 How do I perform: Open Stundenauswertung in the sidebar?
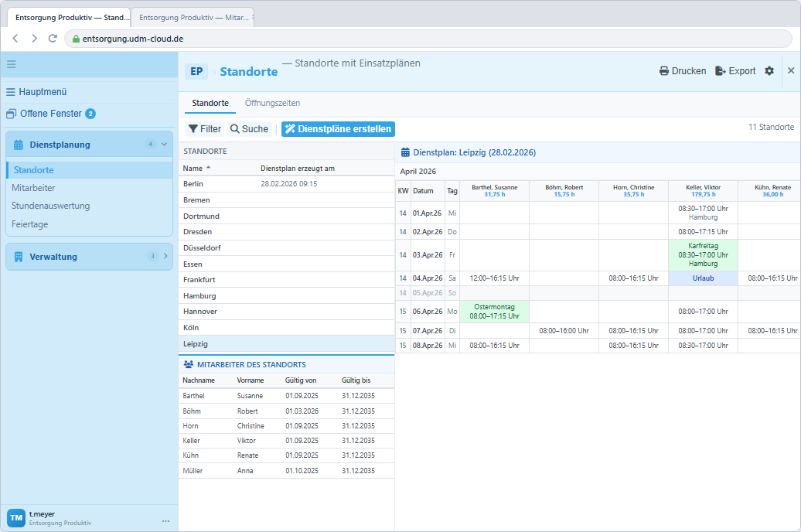tap(50, 206)
